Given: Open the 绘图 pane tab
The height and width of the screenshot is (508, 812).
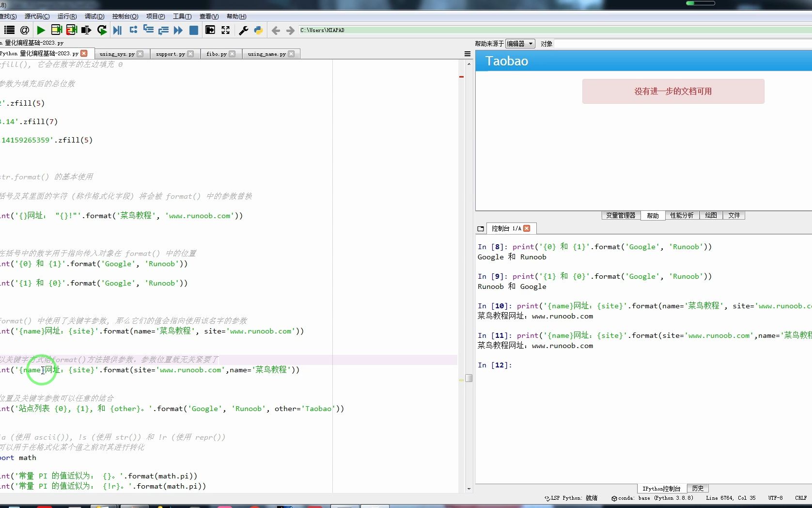Looking at the screenshot, I should [x=711, y=215].
